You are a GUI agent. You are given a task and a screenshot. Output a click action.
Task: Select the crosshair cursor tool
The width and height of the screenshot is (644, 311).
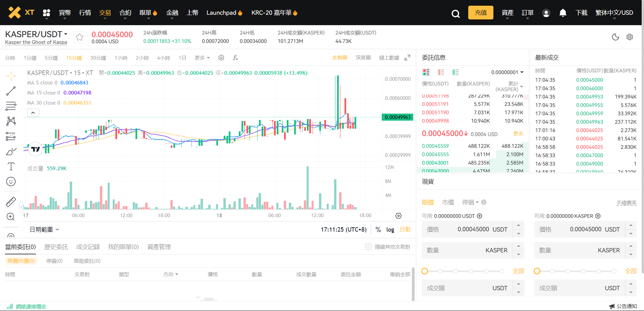11,76
